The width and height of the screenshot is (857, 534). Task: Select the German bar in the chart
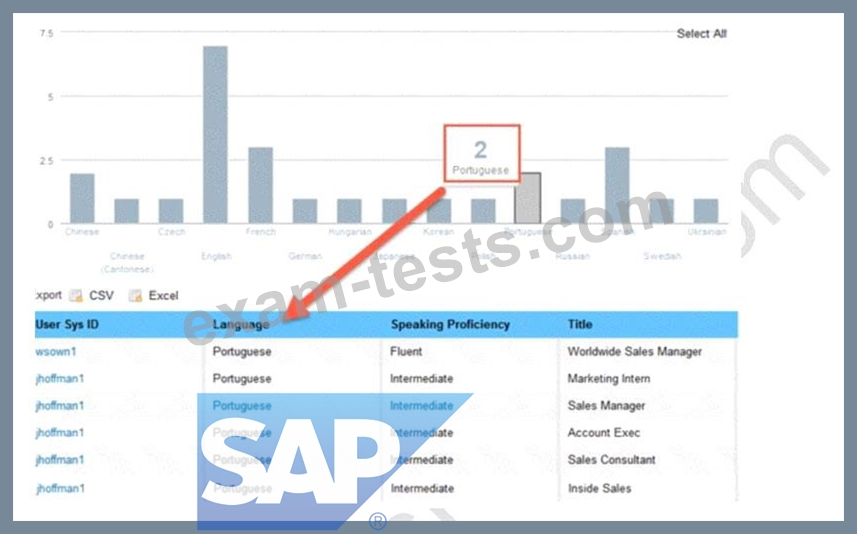tap(305, 211)
